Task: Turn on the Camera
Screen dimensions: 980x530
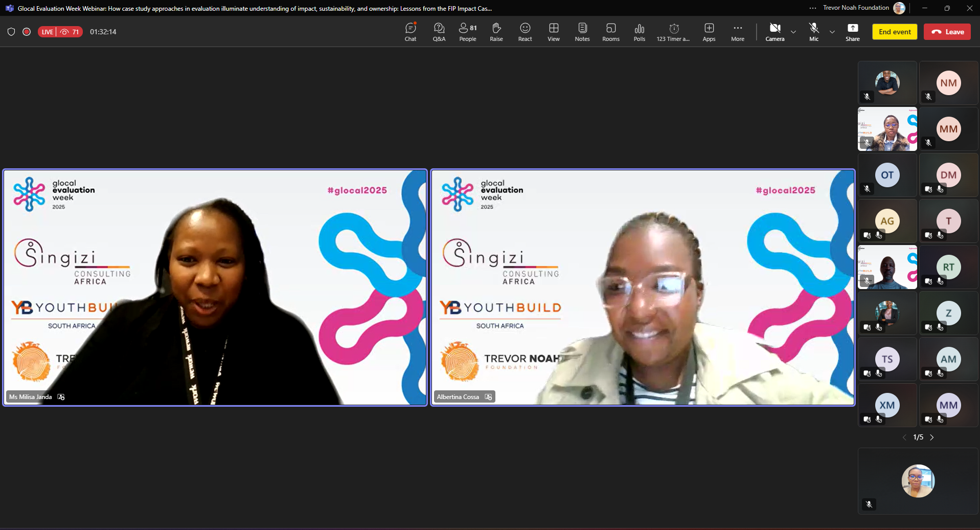Action: click(775, 32)
